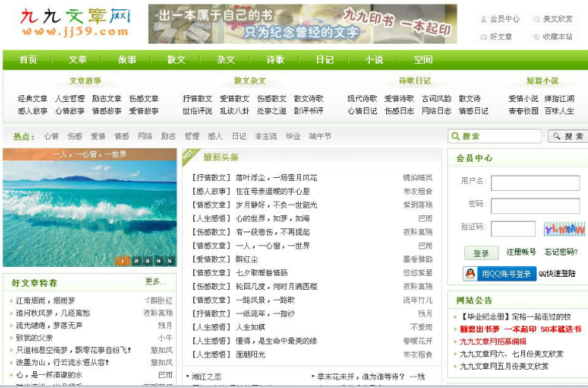Click the 用户名 username input field
The image size is (588, 388).
coord(535,183)
